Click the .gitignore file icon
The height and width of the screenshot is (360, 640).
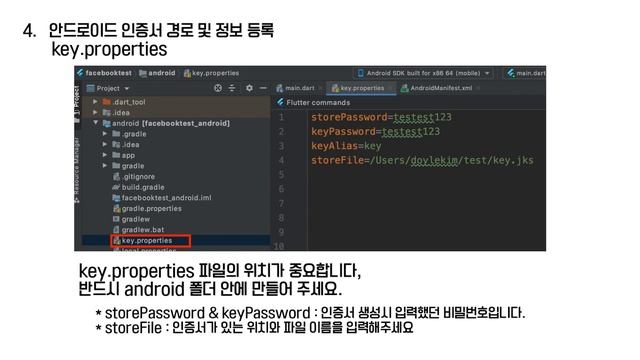click(x=116, y=176)
